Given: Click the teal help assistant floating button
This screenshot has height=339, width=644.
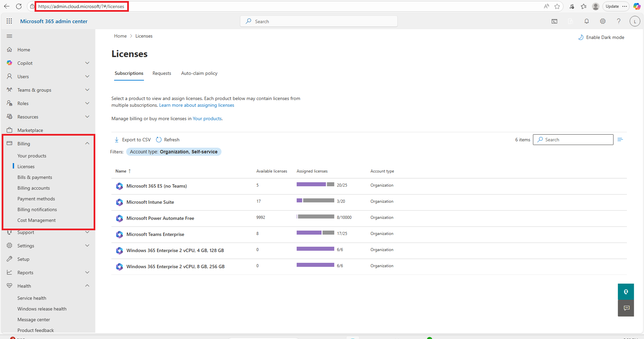Looking at the screenshot, I should point(626,292).
